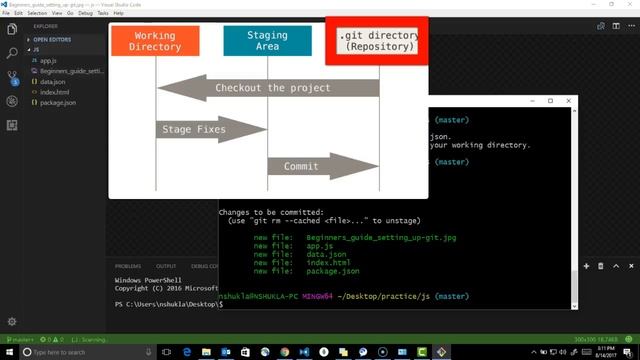The image size is (640, 360).
Task: Click the touch keyboard icon in tray
Action: (x=587, y=352)
